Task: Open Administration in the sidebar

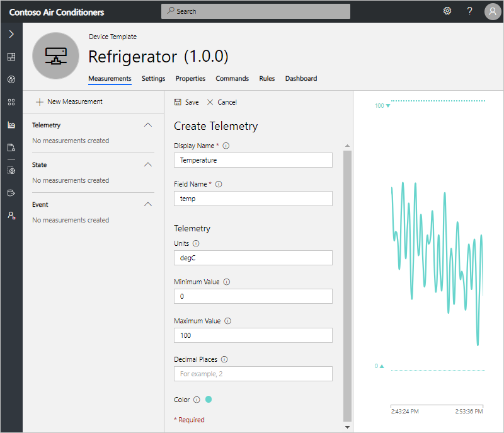Action: [11, 215]
